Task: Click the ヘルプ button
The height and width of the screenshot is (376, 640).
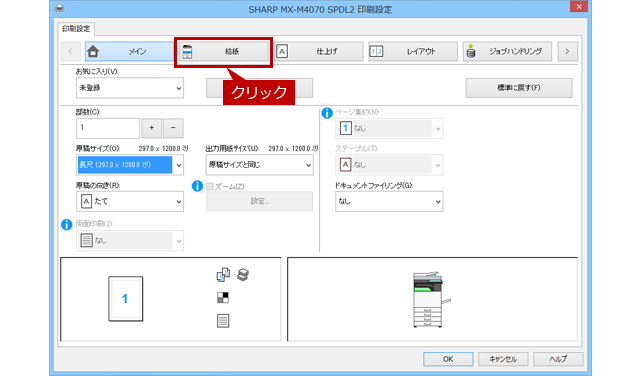Action: click(x=558, y=359)
